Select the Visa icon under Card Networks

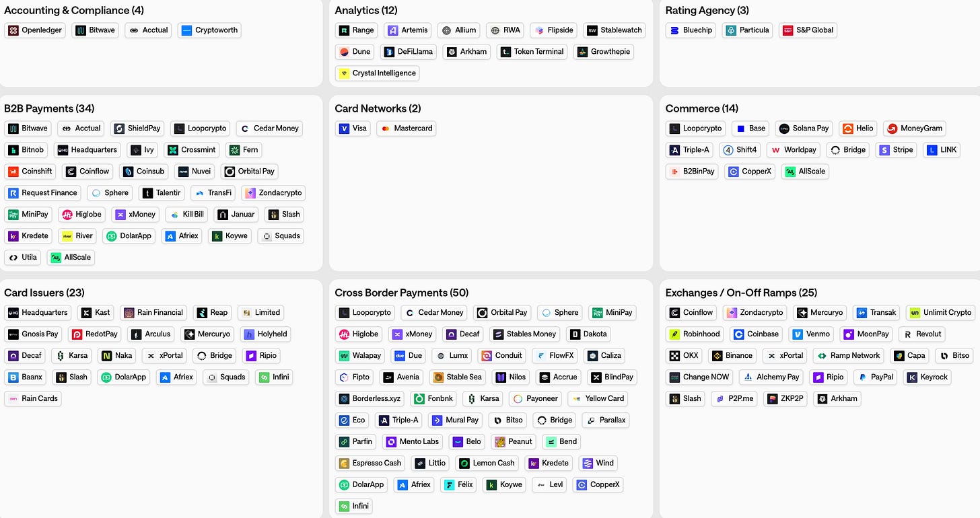point(352,128)
